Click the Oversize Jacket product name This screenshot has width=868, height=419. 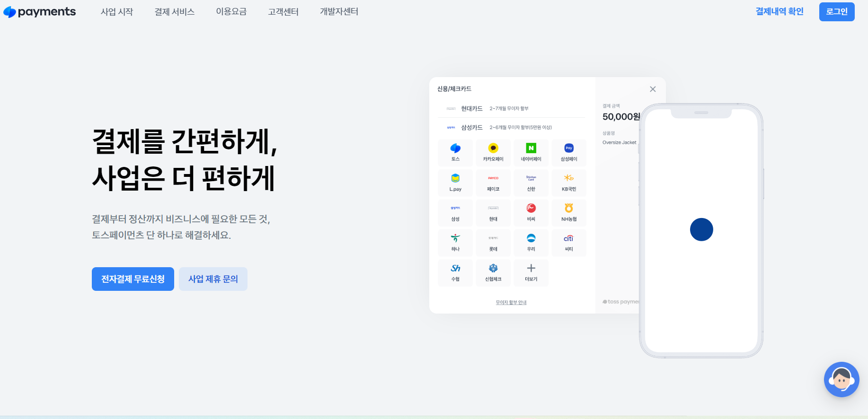[x=619, y=142]
